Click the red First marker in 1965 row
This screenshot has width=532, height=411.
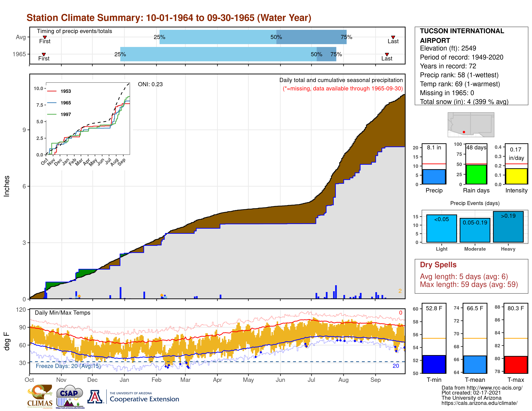(x=44, y=54)
